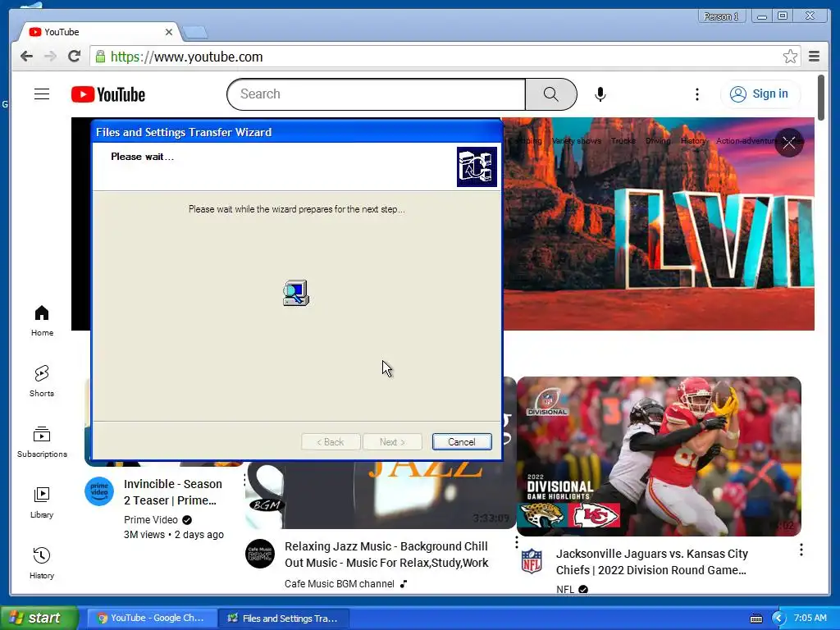Open History in the sidebar

click(x=42, y=564)
